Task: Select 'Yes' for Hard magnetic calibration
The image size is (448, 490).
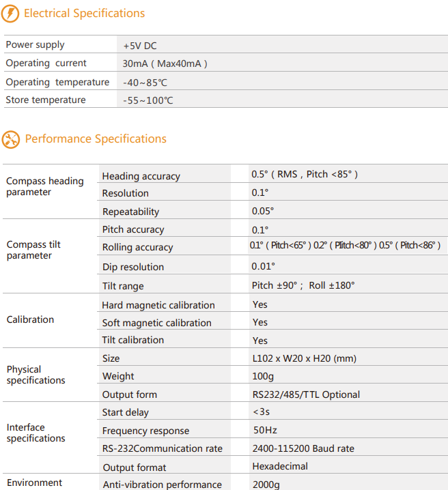Action: [x=260, y=304]
